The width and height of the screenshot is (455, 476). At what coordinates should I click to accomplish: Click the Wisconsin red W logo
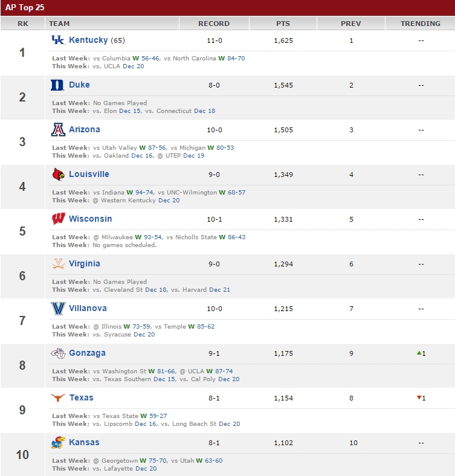coord(59,219)
